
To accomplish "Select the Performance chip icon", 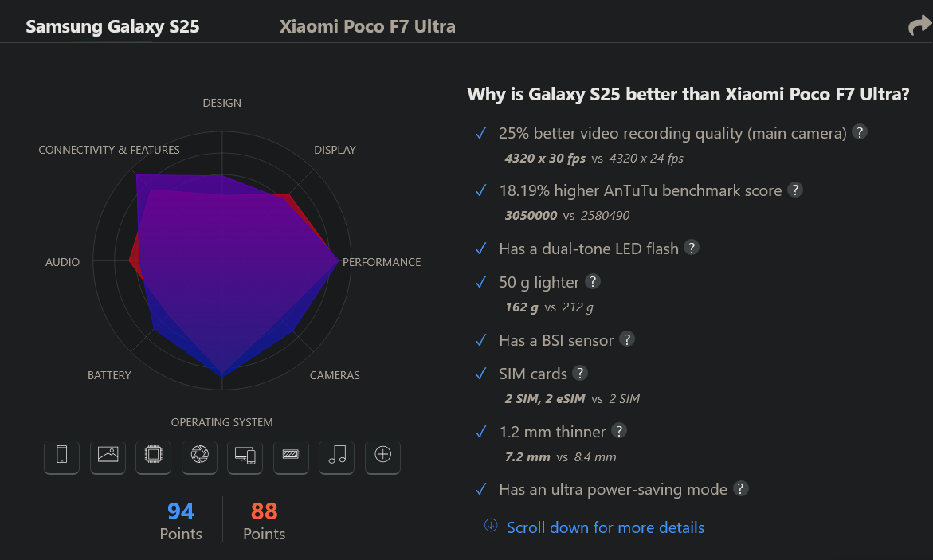I will 154,456.
